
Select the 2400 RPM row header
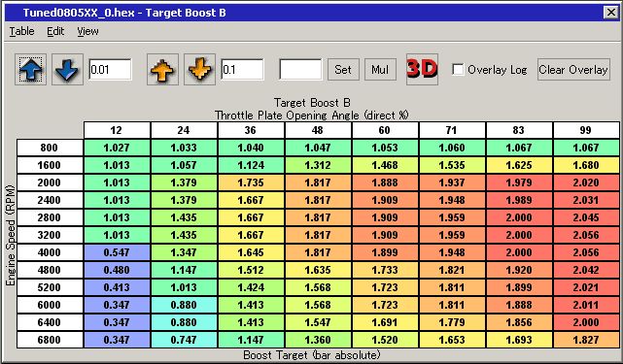pos(50,200)
